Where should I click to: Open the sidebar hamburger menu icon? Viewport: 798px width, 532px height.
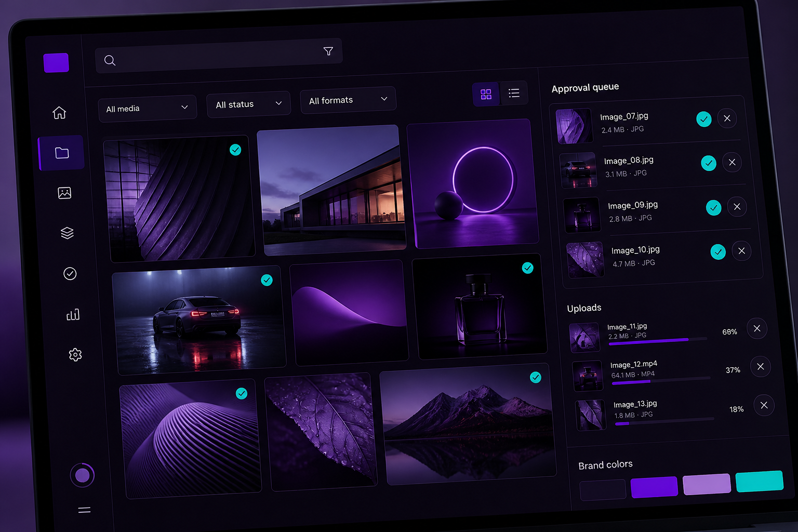[84, 510]
